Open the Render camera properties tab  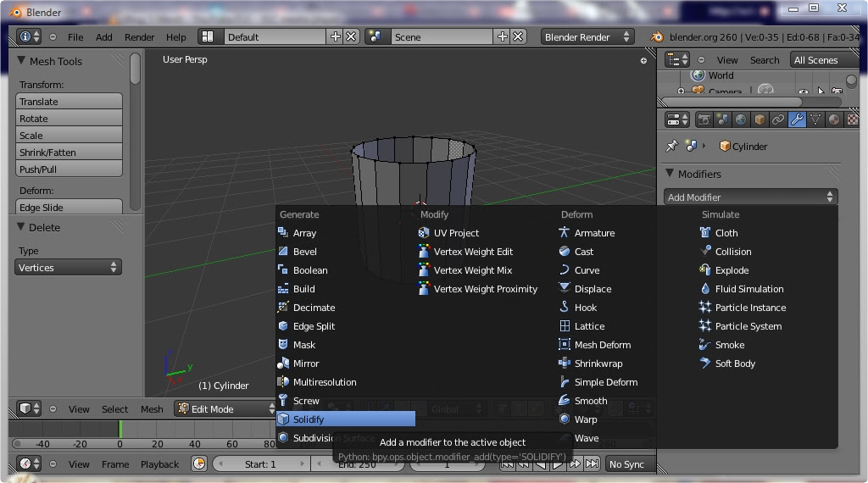[x=704, y=119]
